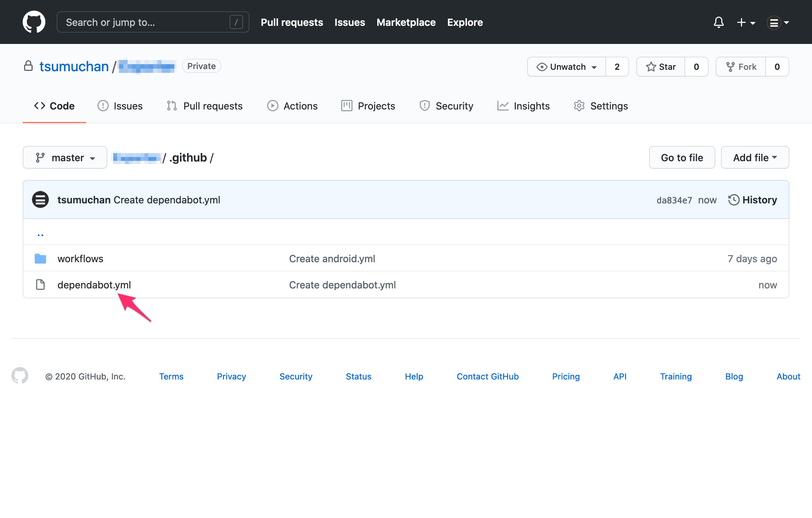Open the Insights tab

(523, 106)
